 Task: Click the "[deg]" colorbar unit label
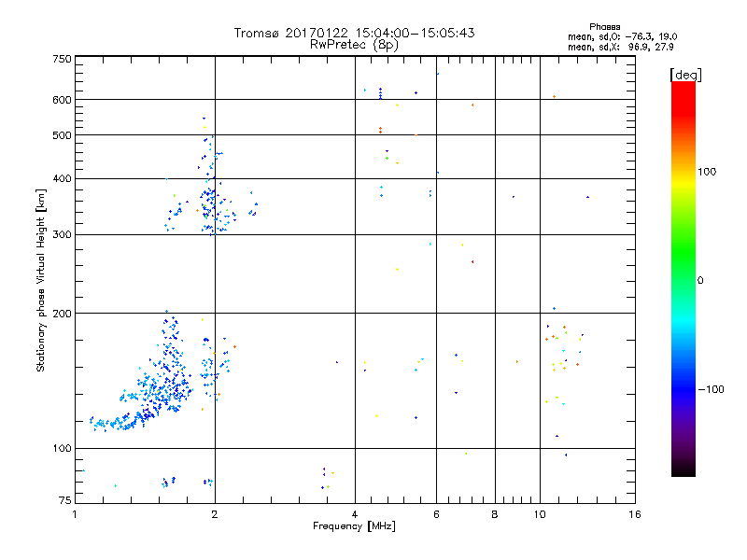(685, 75)
